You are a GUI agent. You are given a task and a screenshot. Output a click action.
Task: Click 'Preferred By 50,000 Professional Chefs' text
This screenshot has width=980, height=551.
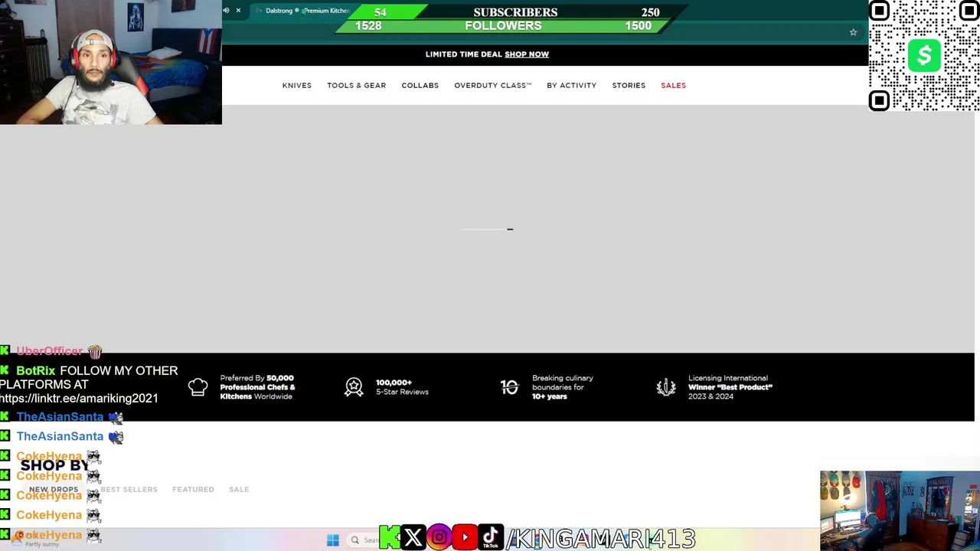pyautogui.click(x=258, y=387)
